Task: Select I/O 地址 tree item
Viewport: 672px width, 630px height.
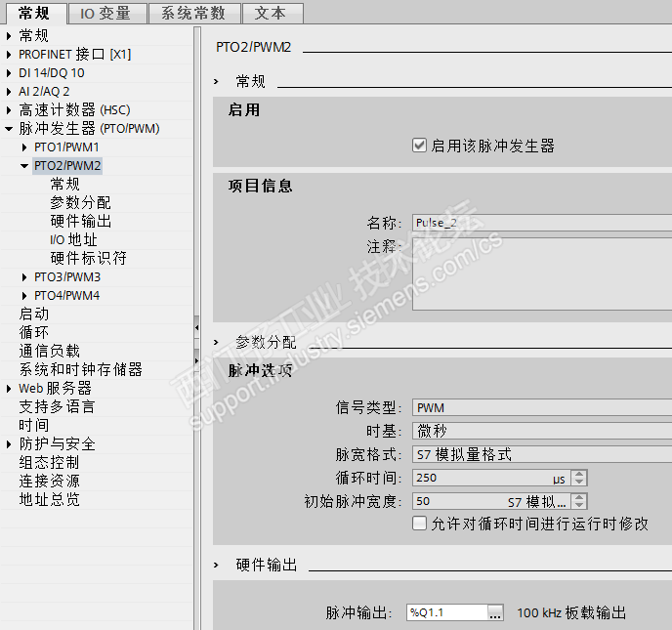Action: click(73, 239)
